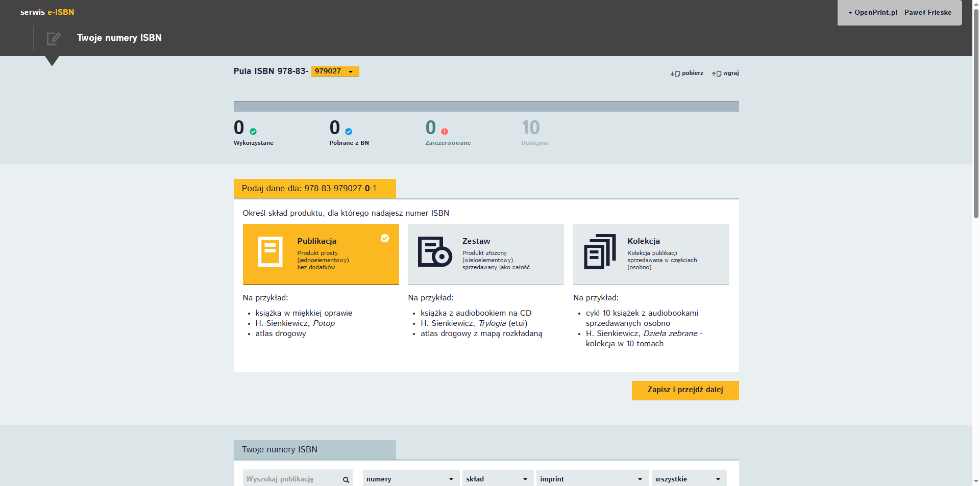980x486 pixels.
Task: Expand the numery filter dropdown
Action: pyautogui.click(x=410, y=479)
